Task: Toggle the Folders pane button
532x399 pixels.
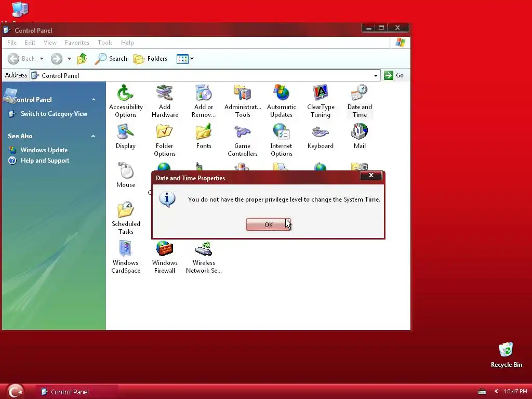Action: click(150, 59)
